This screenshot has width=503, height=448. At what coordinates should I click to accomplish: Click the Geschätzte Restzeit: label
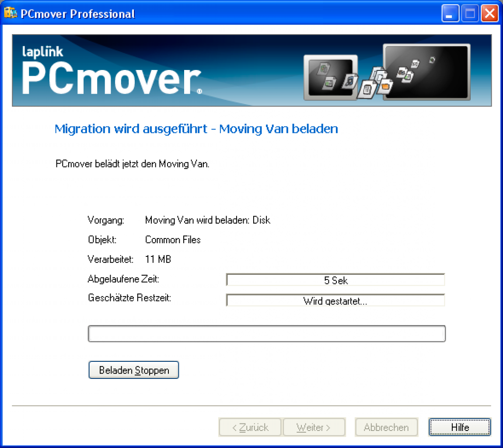pyautogui.click(x=129, y=298)
